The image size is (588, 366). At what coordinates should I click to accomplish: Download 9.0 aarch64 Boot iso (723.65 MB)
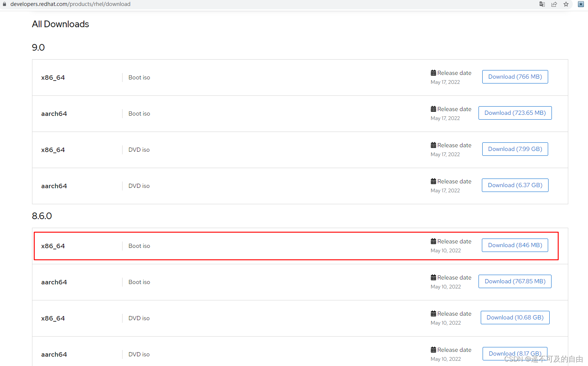click(515, 113)
